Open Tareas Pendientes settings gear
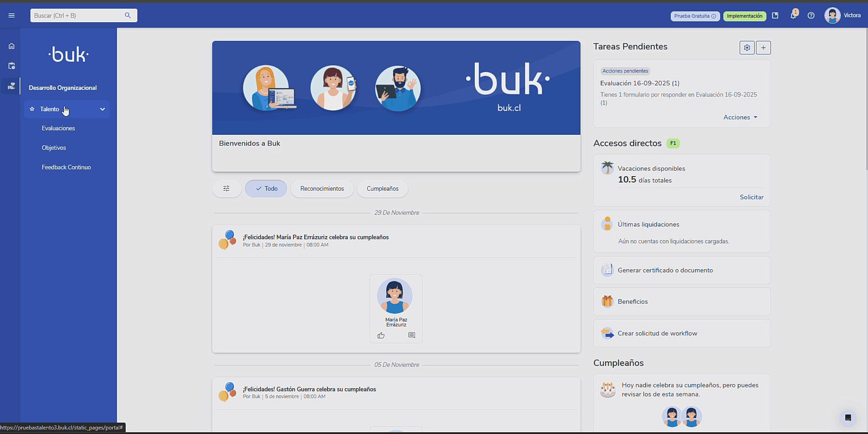The image size is (868, 434). pos(747,48)
